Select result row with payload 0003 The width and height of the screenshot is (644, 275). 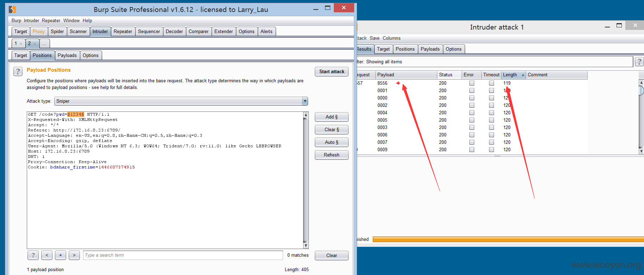click(472, 128)
